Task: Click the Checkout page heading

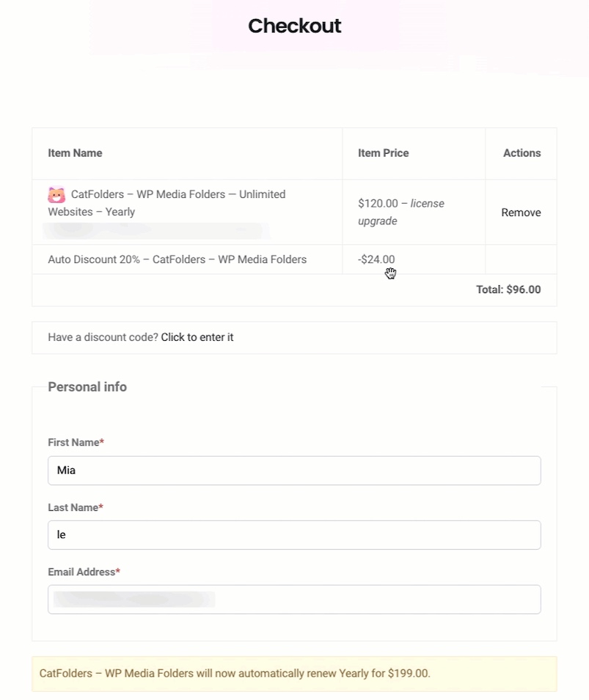Action: (295, 26)
